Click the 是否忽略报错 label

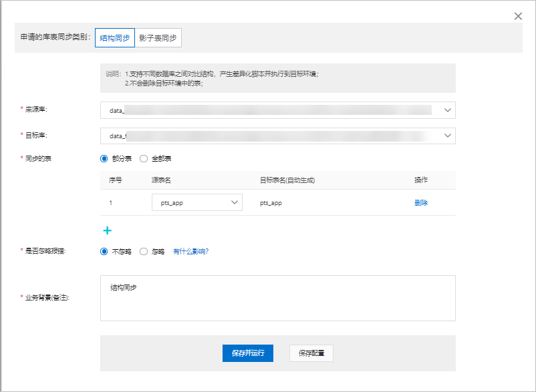tap(45, 251)
